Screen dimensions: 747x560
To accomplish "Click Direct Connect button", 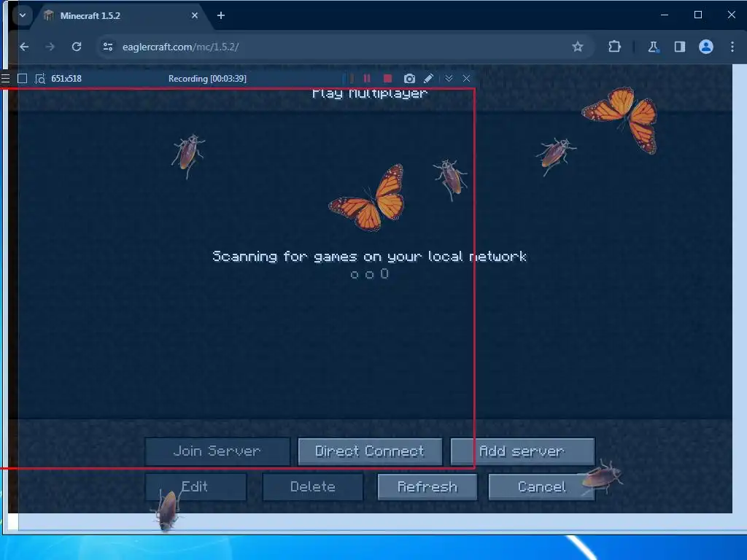I will pyautogui.click(x=370, y=451).
